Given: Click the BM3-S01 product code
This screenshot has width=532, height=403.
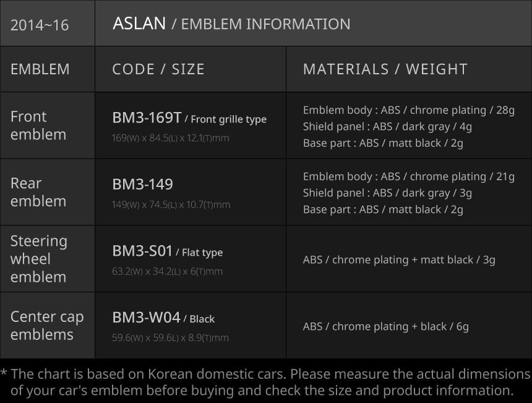Looking at the screenshot, I should 142,251.
